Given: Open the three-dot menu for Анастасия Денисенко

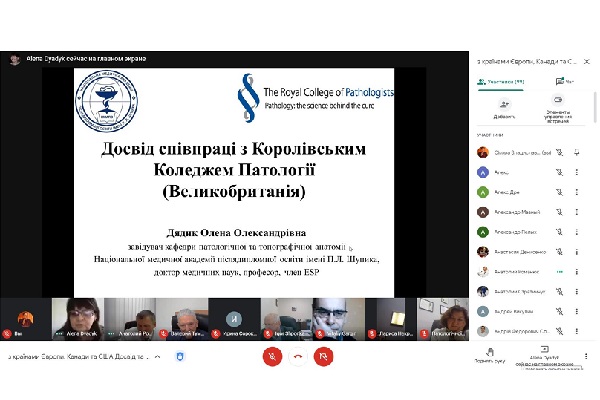Looking at the screenshot, I should pyautogui.click(x=577, y=252).
